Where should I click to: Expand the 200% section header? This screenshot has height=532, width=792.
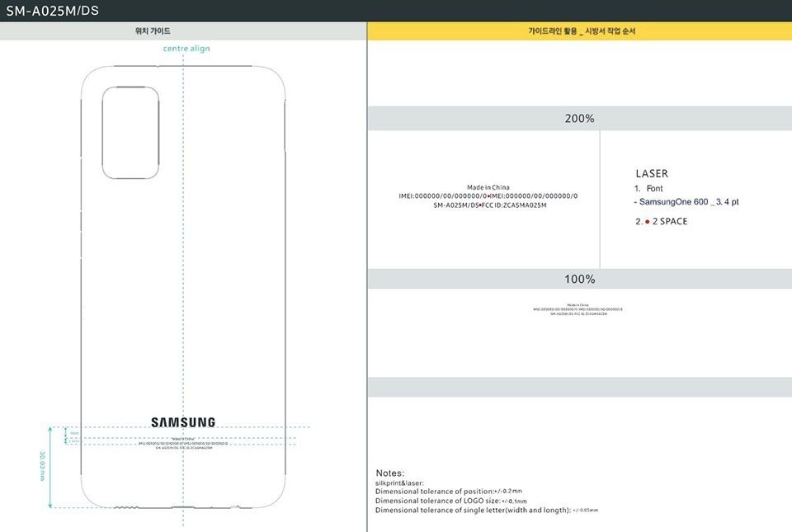pos(580,118)
